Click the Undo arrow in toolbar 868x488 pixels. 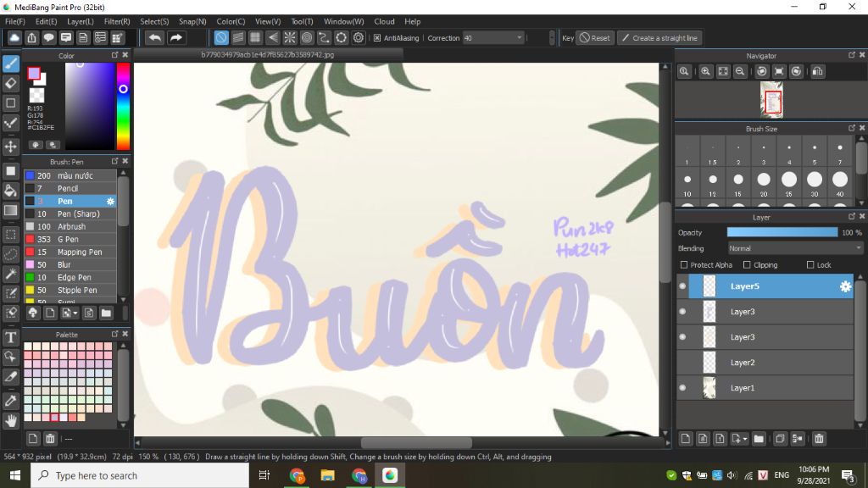[156, 37]
